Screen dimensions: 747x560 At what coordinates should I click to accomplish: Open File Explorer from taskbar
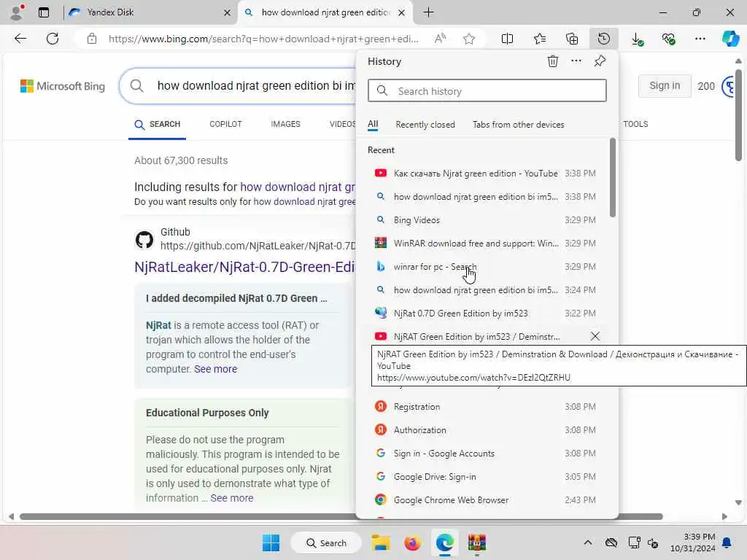pos(381,542)
